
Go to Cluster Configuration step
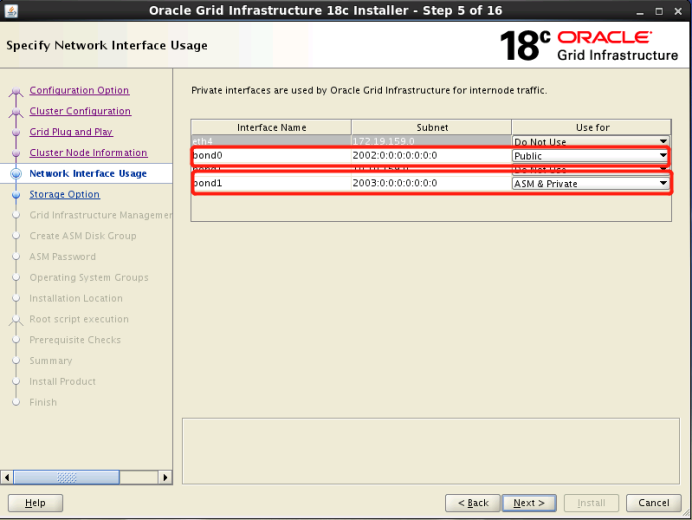tap(80, 111)
